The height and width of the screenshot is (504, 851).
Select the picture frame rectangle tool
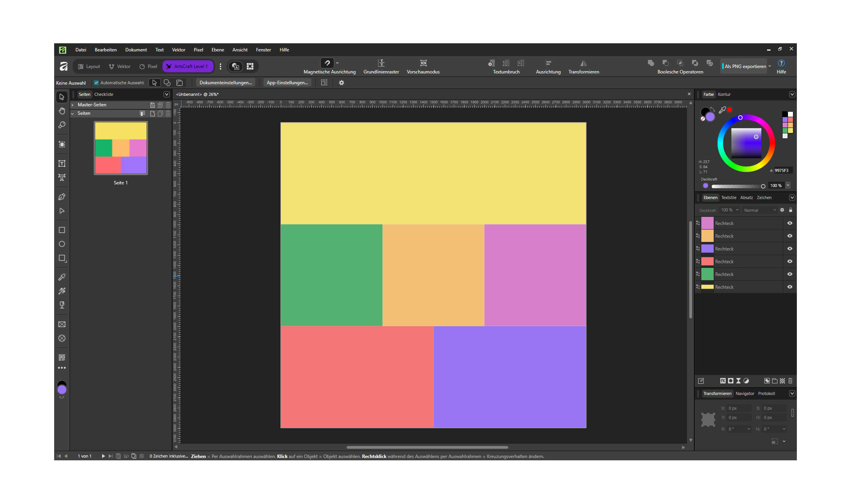[x=62, y=324]
